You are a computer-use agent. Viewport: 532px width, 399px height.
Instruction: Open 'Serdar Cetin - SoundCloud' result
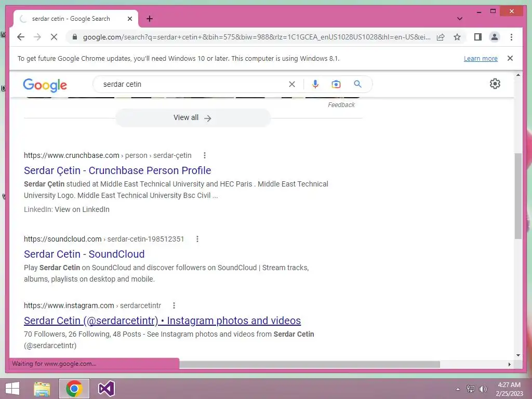(x=84, y=254)
